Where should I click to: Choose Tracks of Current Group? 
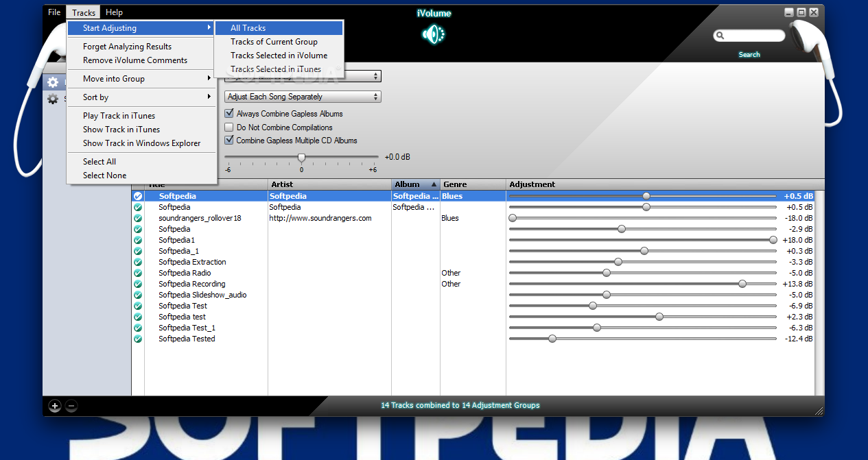[279, 42]
